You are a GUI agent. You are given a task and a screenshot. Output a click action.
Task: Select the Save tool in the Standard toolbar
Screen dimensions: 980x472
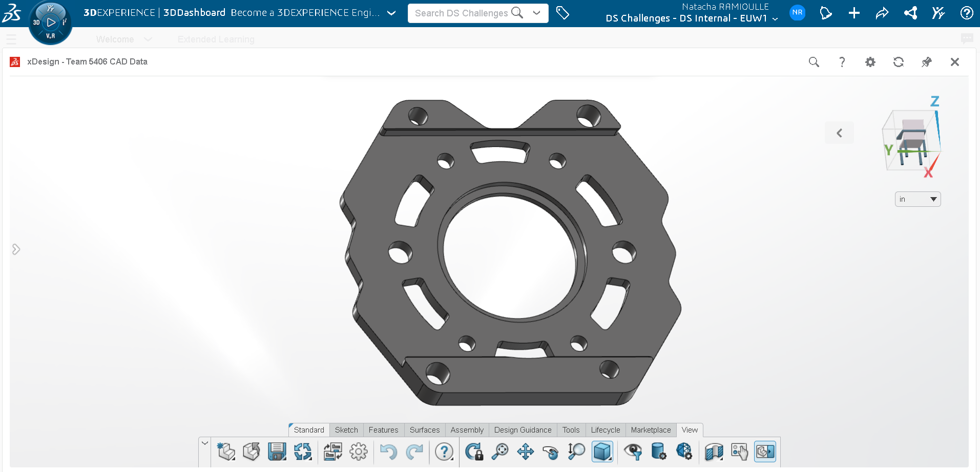pyautogui.click(x=277, y=452)
